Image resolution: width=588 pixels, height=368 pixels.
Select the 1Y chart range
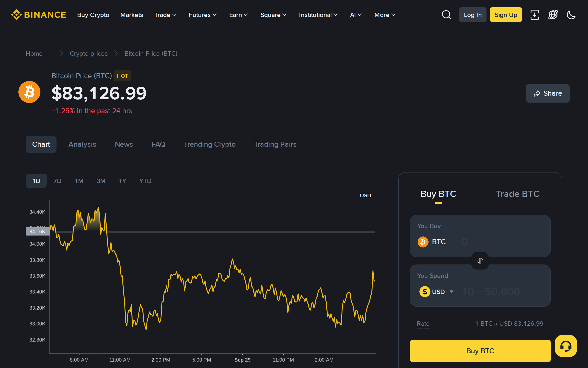tap(122, 181)
